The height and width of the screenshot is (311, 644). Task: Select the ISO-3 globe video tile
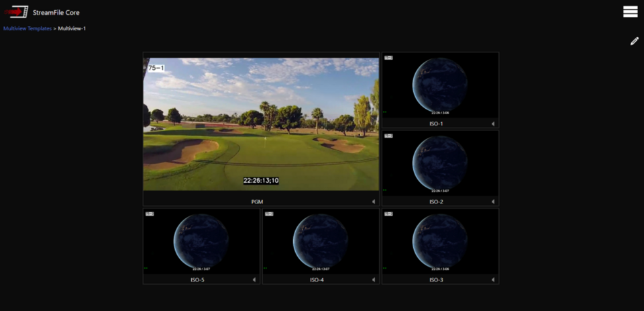pyautogui.click(x=440, y=241)
